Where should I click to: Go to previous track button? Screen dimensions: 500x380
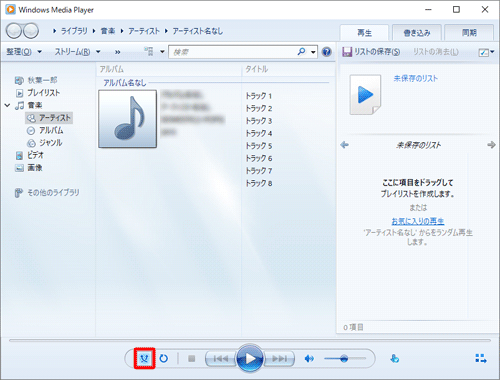click(221, 359)
